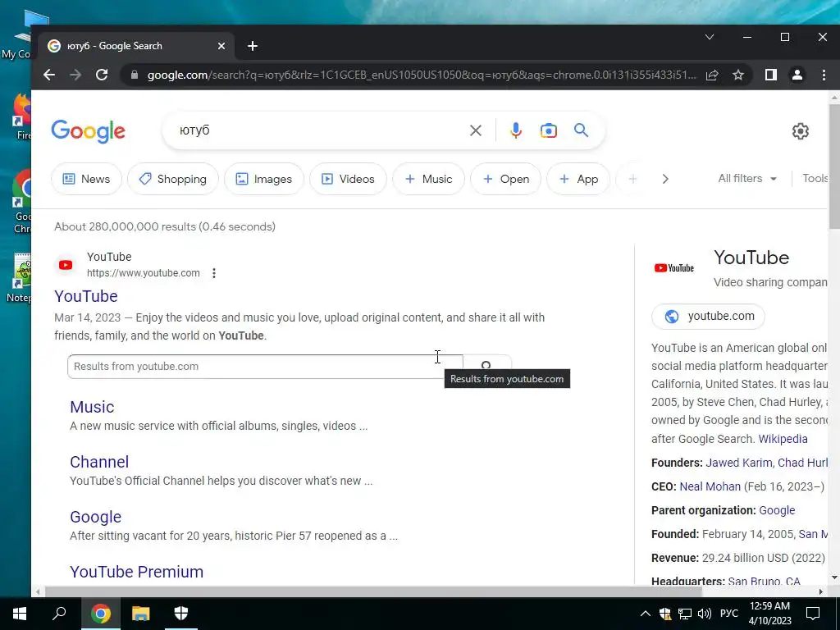Expand All filters dropdown

(747, 178)
